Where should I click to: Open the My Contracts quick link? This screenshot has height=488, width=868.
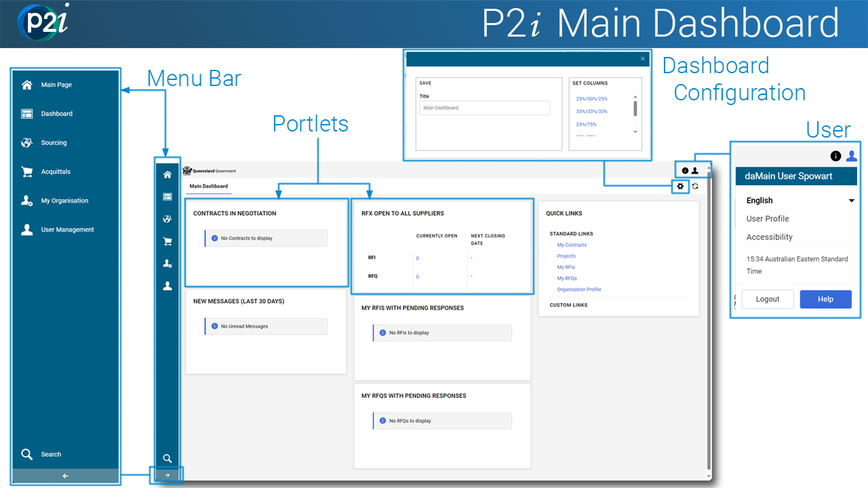572,245
